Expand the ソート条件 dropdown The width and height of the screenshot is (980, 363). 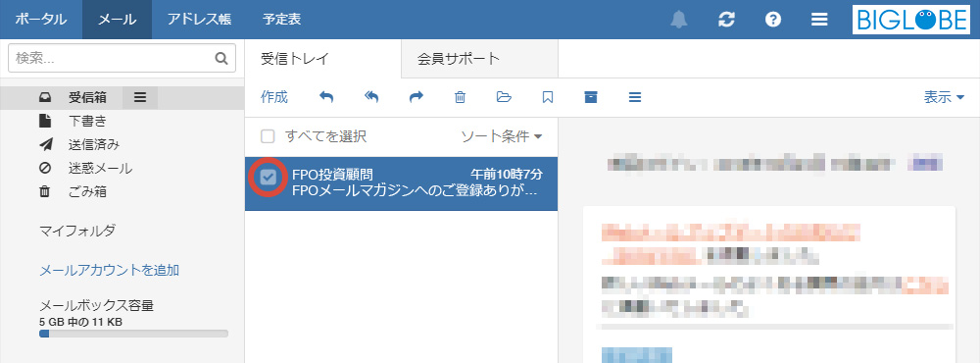(x=501, y=136)
